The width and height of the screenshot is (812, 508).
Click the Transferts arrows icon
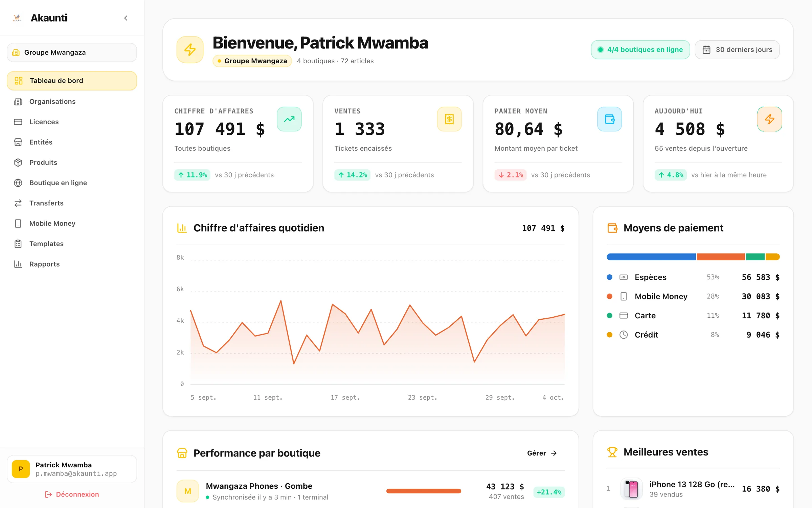[x=18, y=203]
